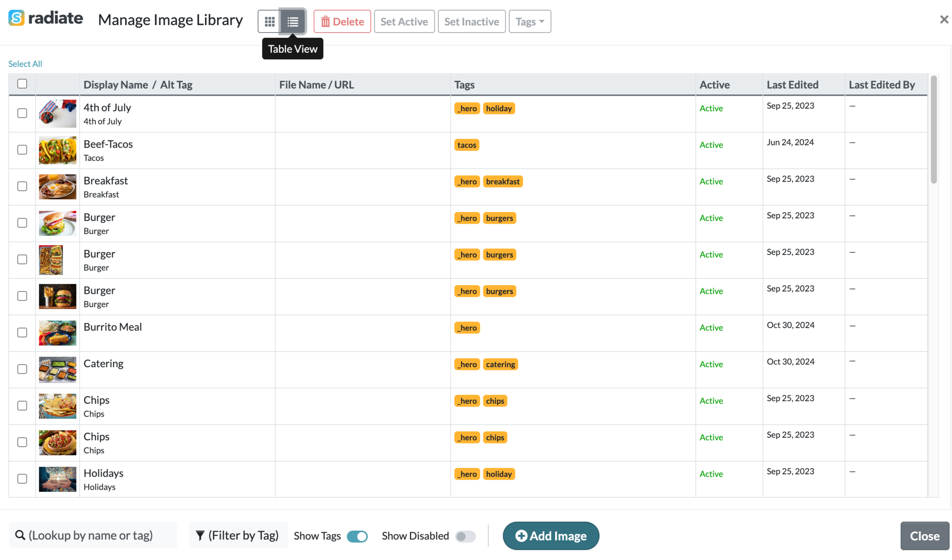Sort by the Last Edited column header
Viewport: 952px width, 560px height.
[792, 85]
